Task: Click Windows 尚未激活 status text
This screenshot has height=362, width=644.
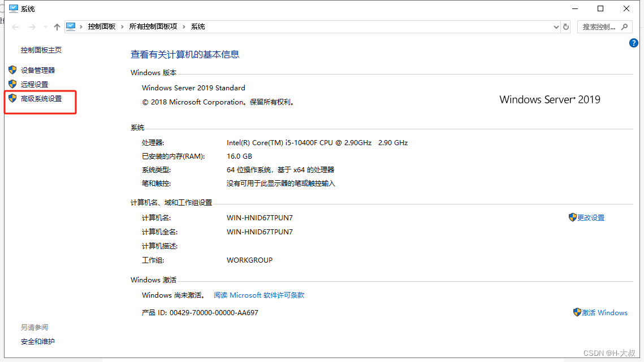Action: click(x=174, y=295)
